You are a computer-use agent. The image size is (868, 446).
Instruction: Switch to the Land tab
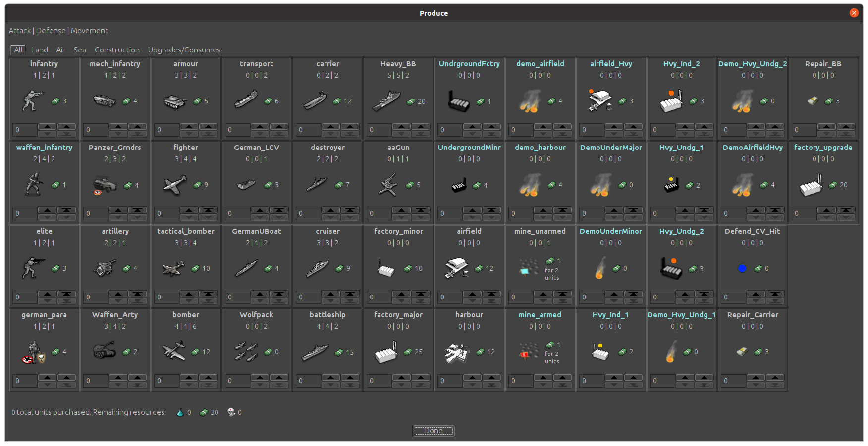40,50
